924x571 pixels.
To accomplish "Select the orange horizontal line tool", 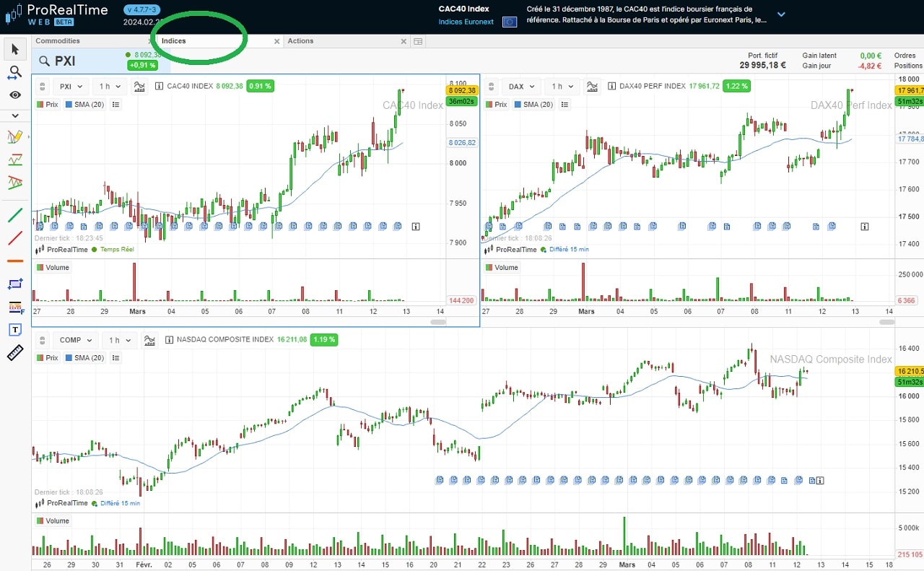I will pyautogui.click(x=15, y=261).
